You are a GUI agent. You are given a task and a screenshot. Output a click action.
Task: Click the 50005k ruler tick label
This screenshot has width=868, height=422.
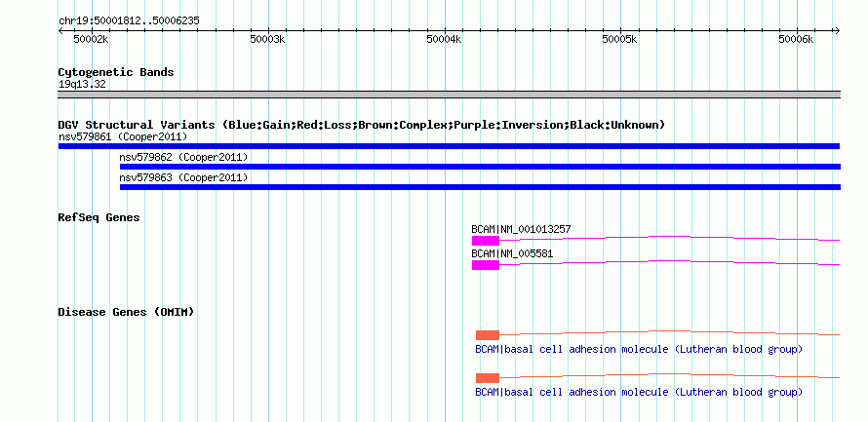620,39
